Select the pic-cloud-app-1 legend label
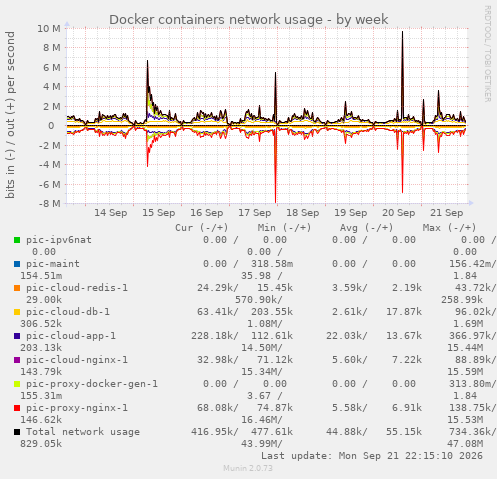Image resolution: width=497 pixels, height=479 pixels. tap(71, 336)
